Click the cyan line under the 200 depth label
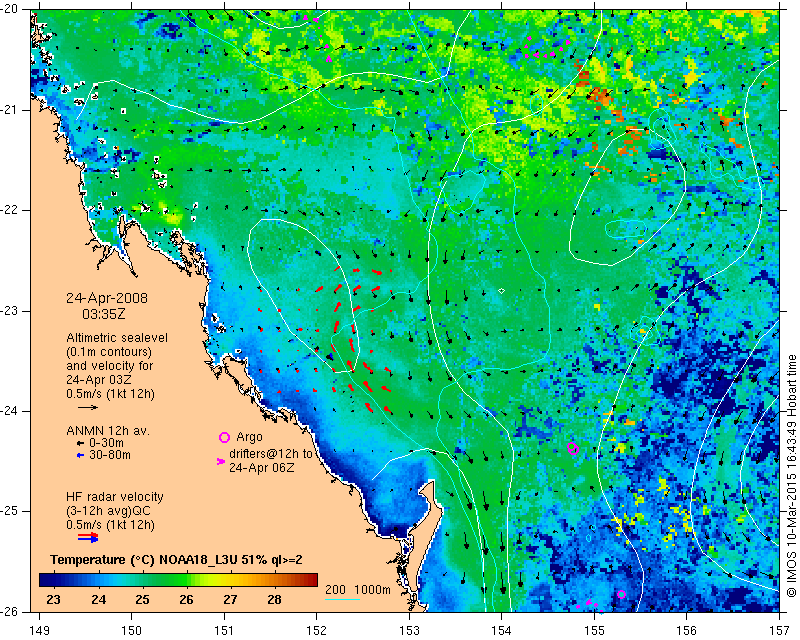Image resolution: width=800 pixels, height=640 pixels. (342, 599)
